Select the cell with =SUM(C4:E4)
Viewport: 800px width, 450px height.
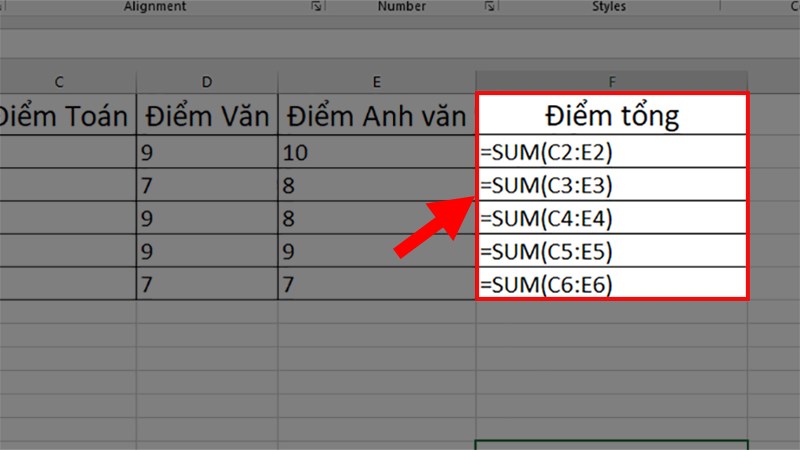(612, 218)
